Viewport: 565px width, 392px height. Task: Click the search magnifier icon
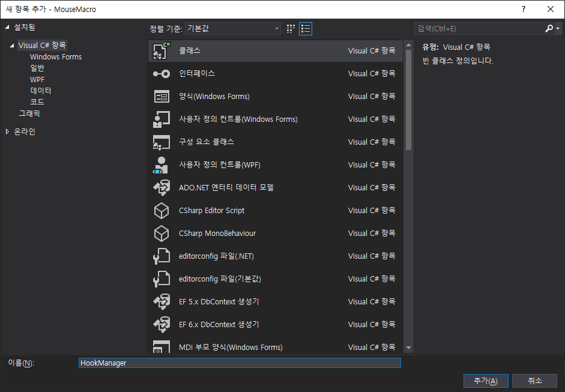[549, 28]
